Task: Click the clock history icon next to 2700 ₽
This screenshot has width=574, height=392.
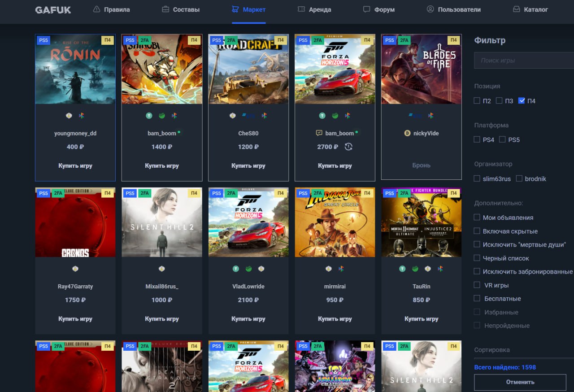Action: coord(348,147)
